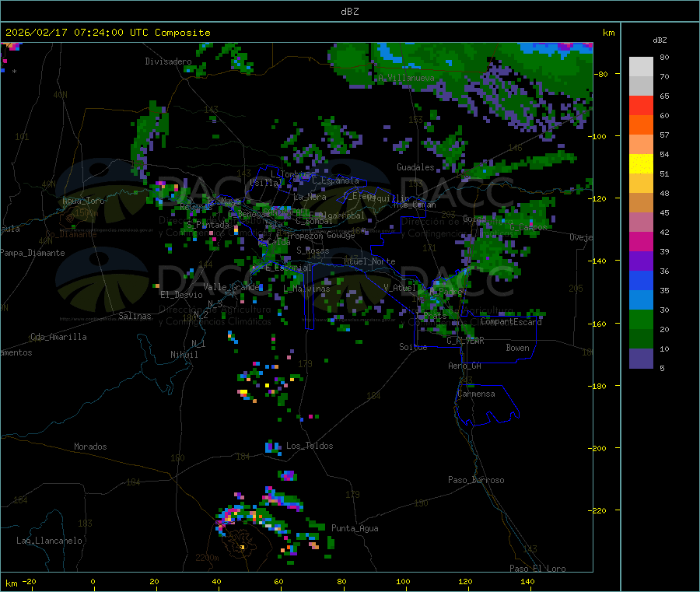The height and width of the screenshot is (592, 700).
Task: Click the 'Divisadero' map label
Action: pyautogui.click(x=168, y=61)
